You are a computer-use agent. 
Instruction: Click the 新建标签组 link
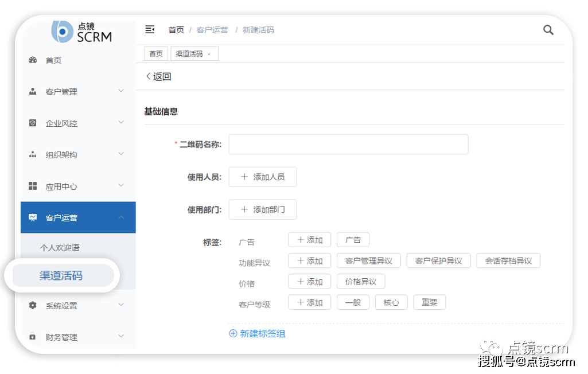tap(257, 333)
